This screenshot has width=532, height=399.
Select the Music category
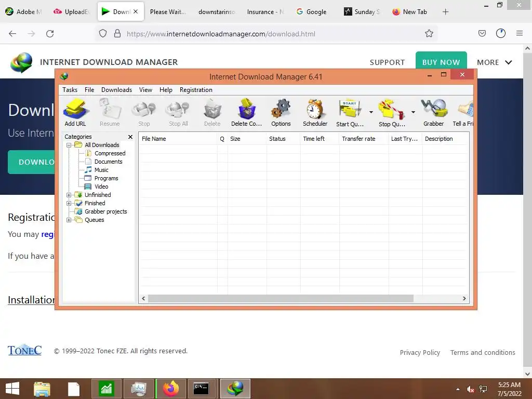(97, 170)
